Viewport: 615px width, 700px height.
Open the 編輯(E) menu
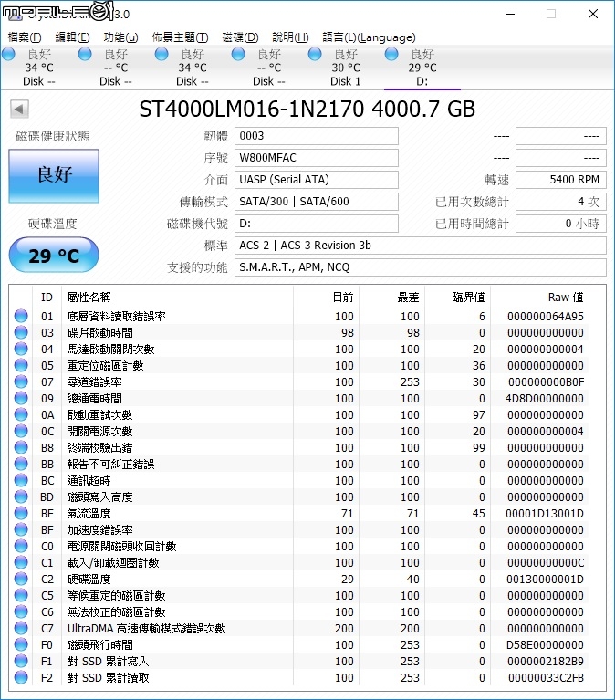72,37
